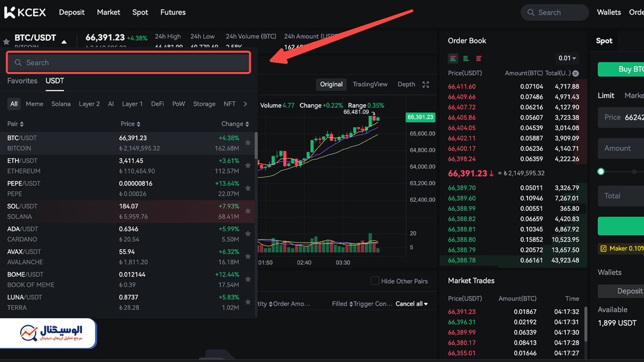The width and height of the screenshot is (644, 362).
Task: Select the PoW category filter
Action: (179, 104)
